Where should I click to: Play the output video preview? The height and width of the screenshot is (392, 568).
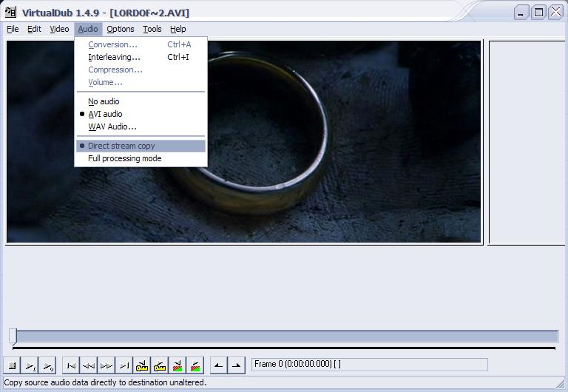pyautogui.click(x=48, y=365)
